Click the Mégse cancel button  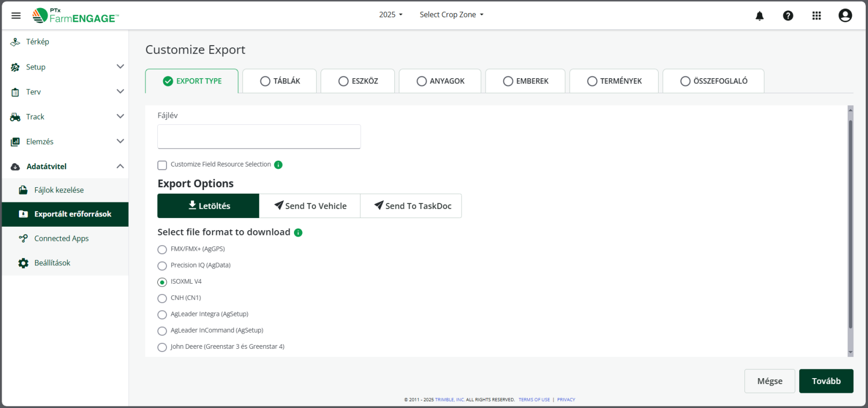[x=770, y=381]
